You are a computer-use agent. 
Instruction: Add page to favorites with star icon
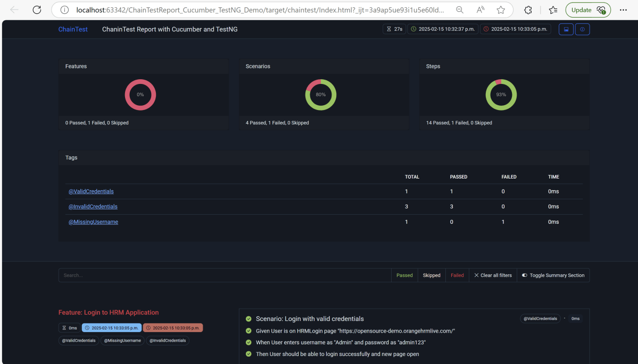click(x=501, y=10)
